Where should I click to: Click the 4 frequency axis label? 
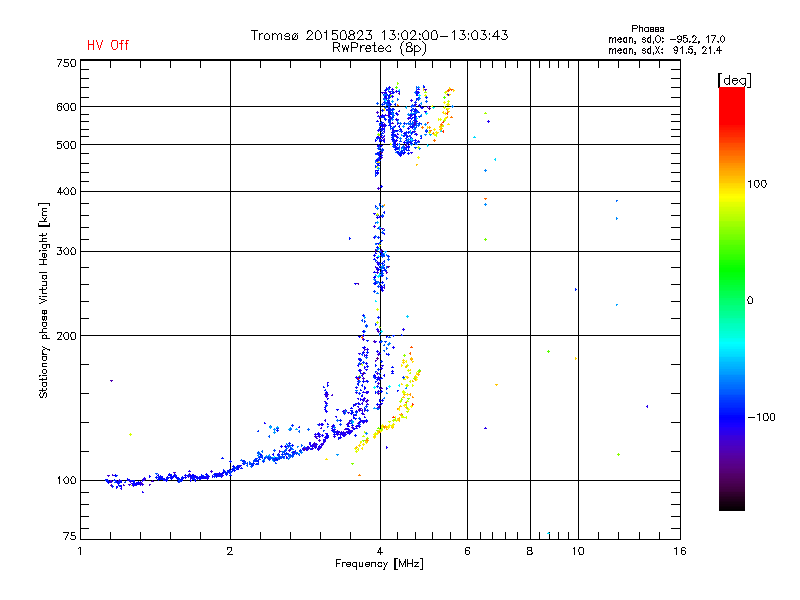[380, 551]
